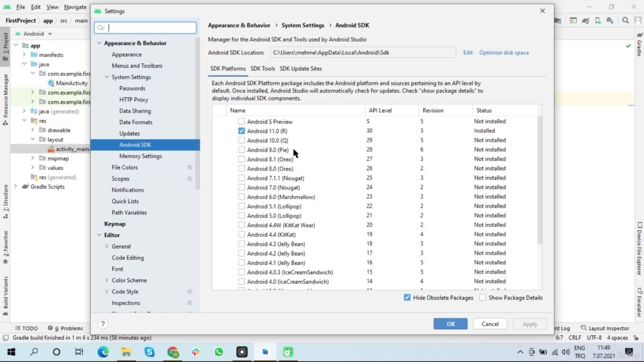Open the Layout Inspector tool window

click(x=605, y=328)
